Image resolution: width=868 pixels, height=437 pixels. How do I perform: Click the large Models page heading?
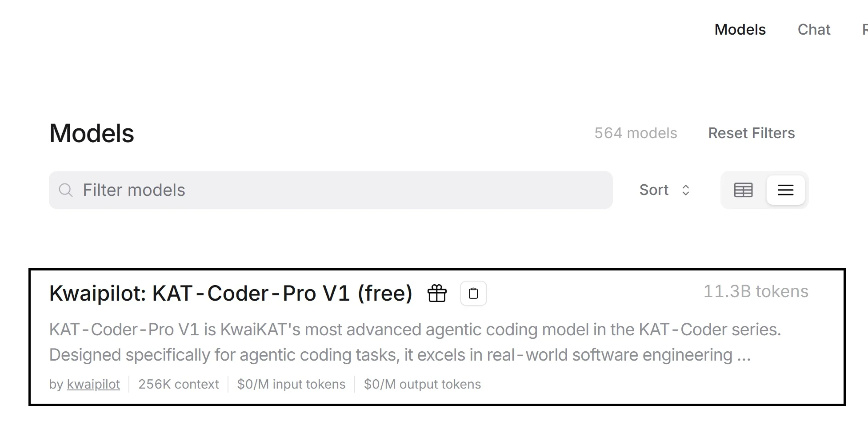tap(92, 133)
